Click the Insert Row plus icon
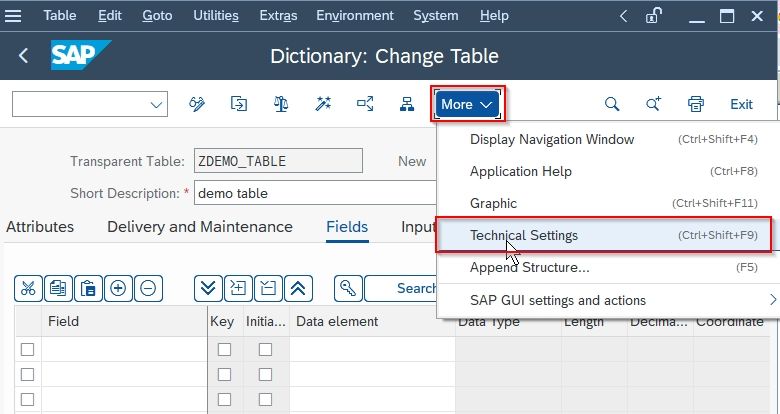Screen dimensions: 780x414 pyautogui.click(x=118, y=288)
